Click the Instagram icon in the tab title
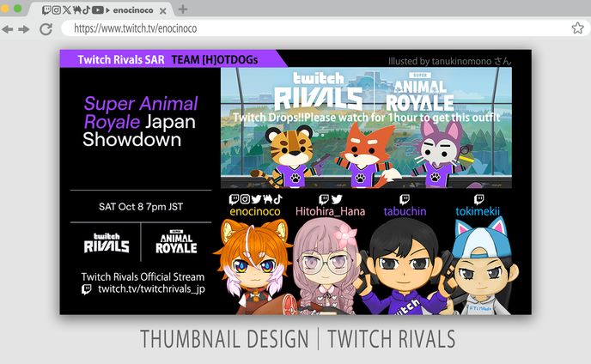 pyautogui.click(x=56, y=10)
